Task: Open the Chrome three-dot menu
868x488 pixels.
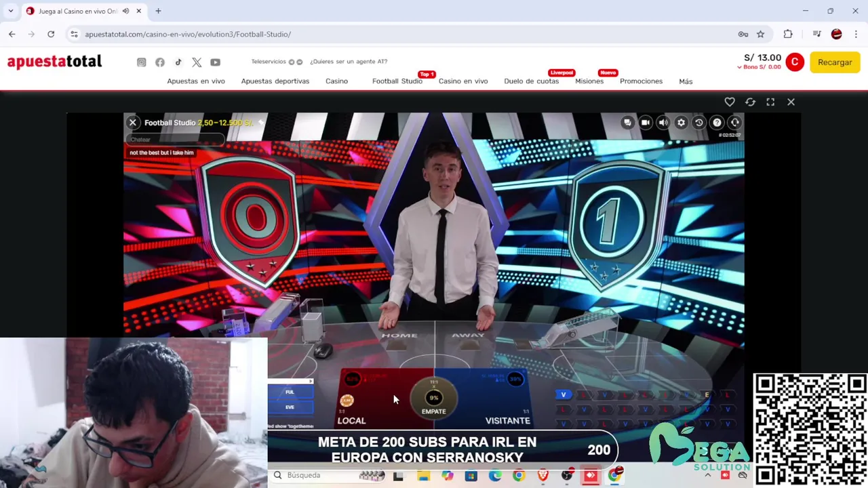Action: coord(856,34)
